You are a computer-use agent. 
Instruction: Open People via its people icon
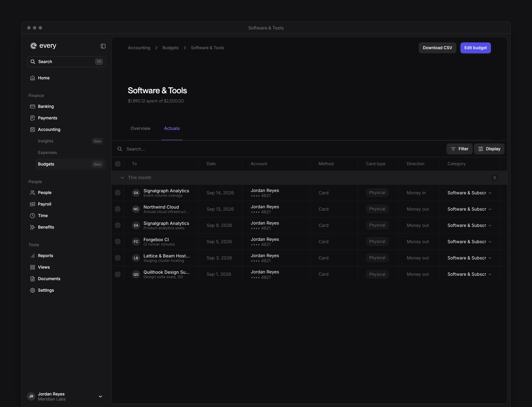click(x=32, y=193)
